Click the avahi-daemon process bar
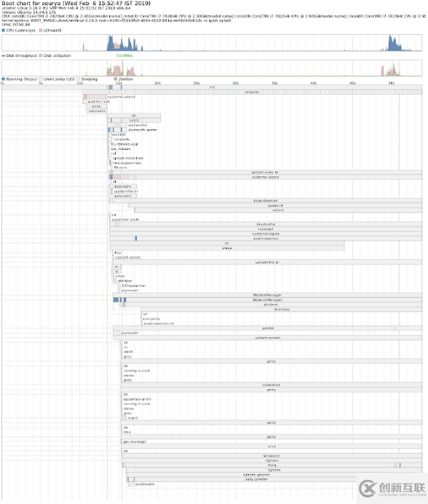The image size is (428, 504). click(266, 238)
